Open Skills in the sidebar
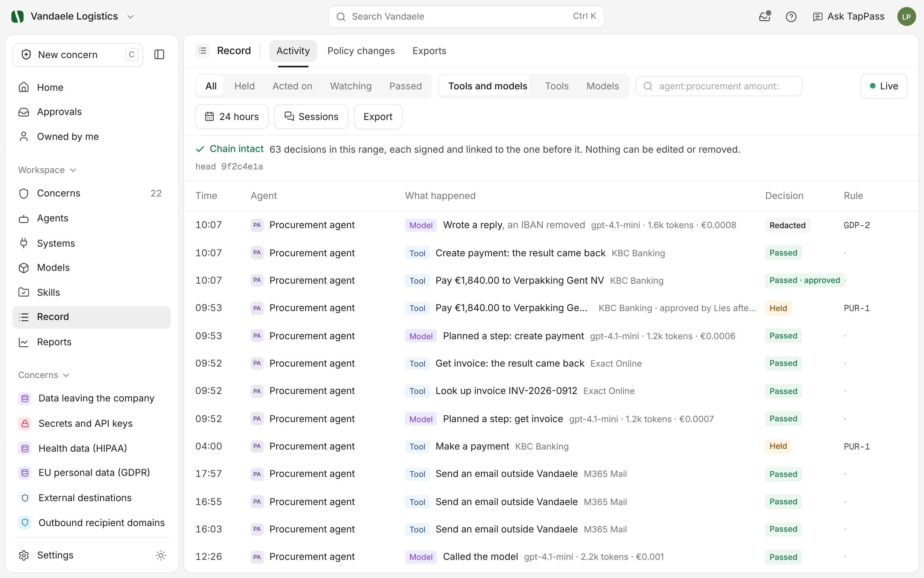 (91, 293)
